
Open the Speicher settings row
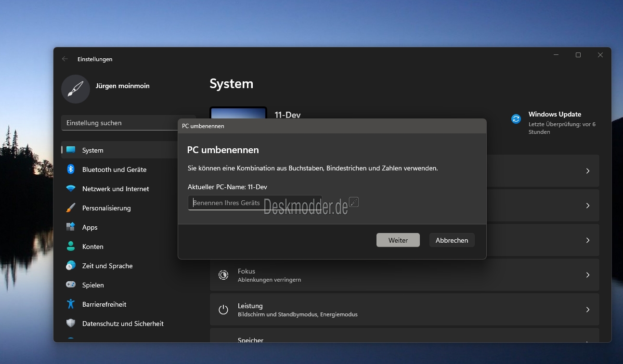point(404,336)
